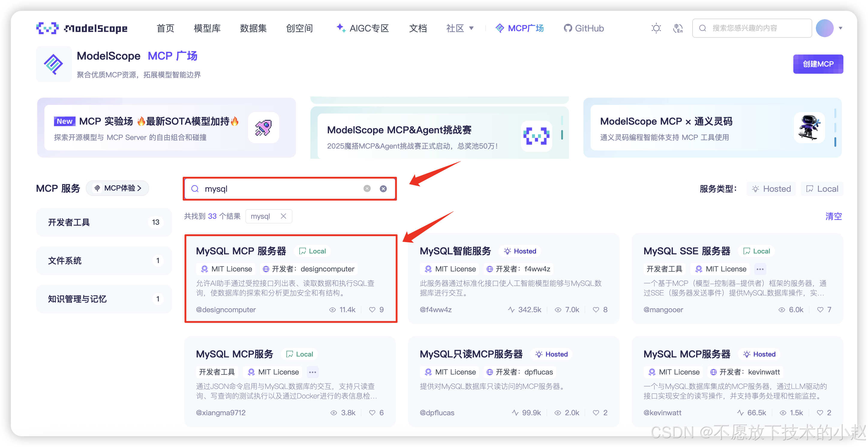Open ModelScope MCP&Agent挑战赛 banner

pyautogui.click(x=439, y=133)
